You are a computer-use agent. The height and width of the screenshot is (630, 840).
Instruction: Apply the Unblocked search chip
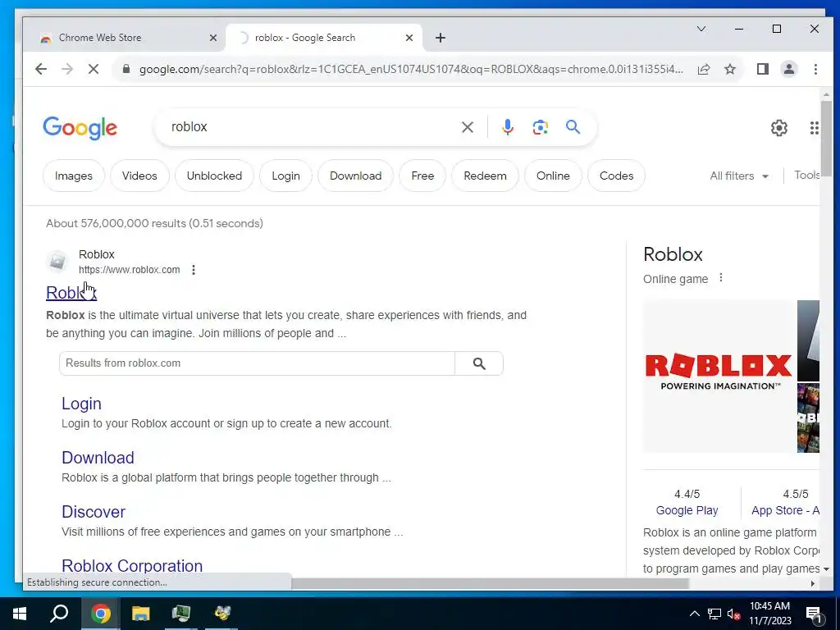pos(214,176)
